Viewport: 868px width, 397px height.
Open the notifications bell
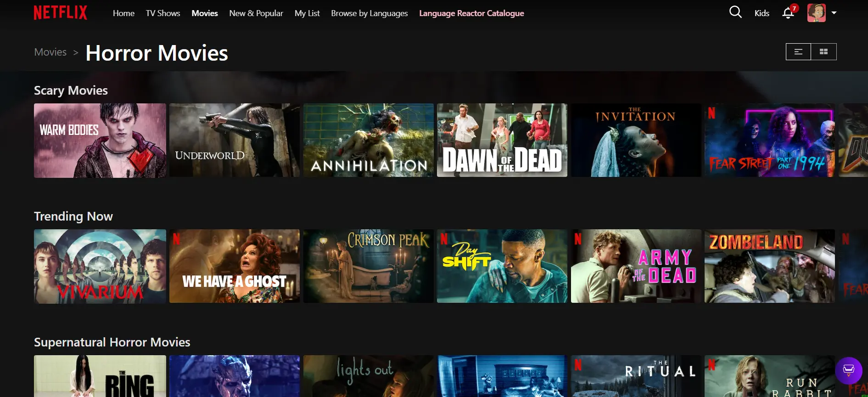(x=788, y=13)
